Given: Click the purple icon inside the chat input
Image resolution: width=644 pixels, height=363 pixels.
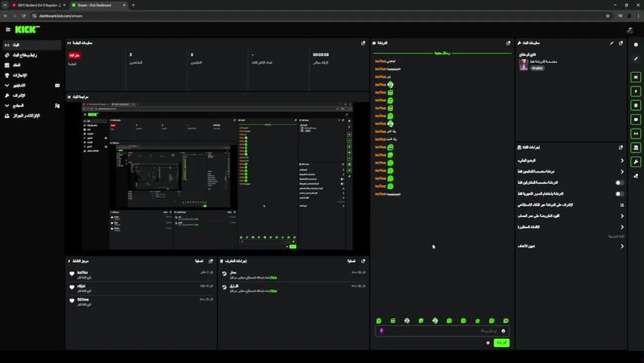Looking at the screenshot, I should [381, 331].
